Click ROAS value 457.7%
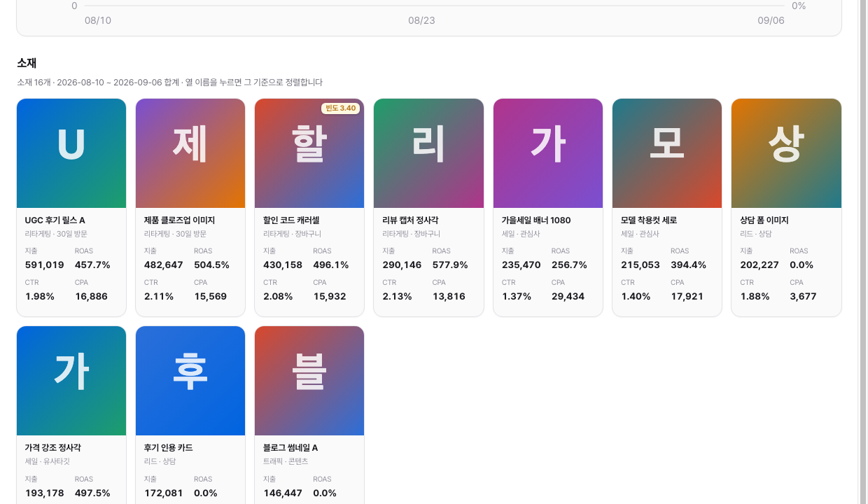 [92, 265]
